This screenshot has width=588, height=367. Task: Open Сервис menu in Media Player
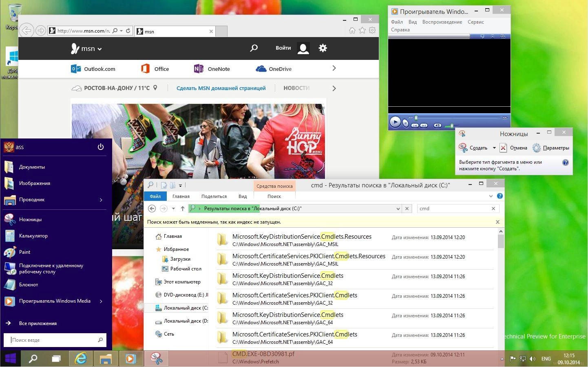click(x=475, y=22)
